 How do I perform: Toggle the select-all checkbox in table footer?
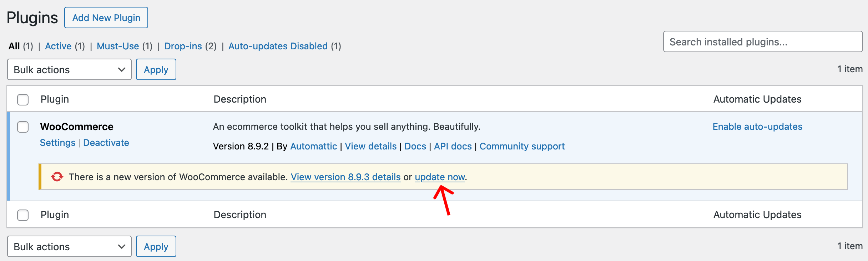pos(23,215)
